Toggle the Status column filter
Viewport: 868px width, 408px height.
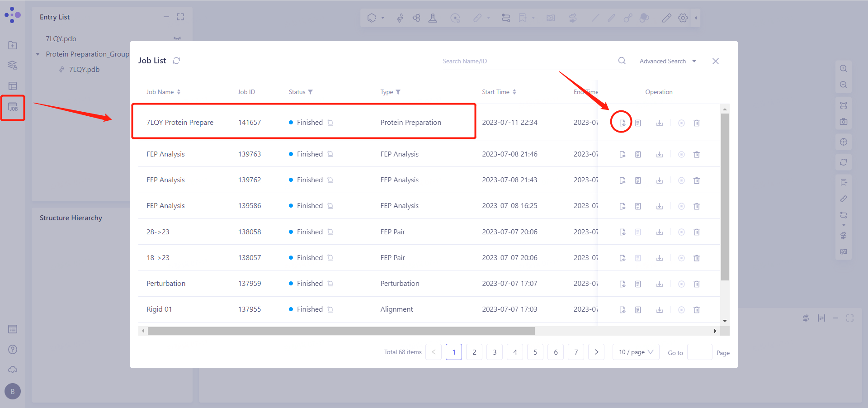click(310, 92)
